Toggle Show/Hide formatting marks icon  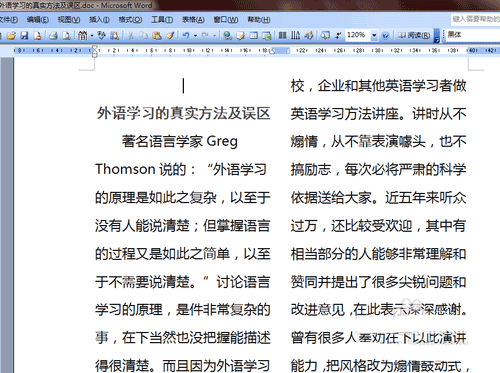coord(338,35)
